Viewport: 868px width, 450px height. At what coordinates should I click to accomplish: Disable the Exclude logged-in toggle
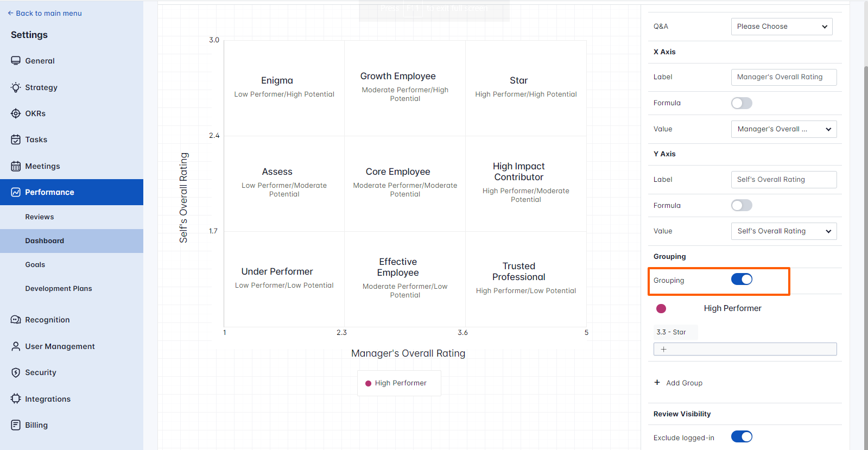(742, 437)
